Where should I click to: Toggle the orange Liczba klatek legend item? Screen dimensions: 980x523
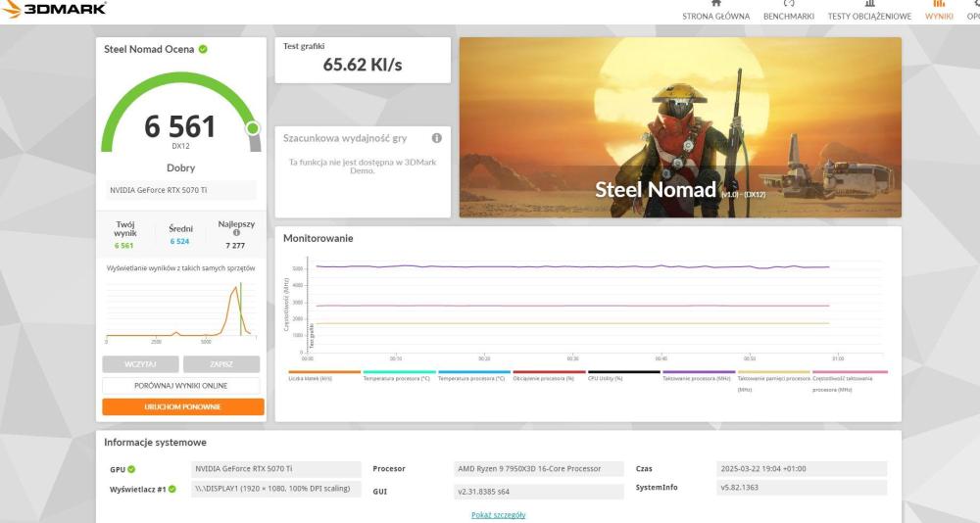click(324, 375)
